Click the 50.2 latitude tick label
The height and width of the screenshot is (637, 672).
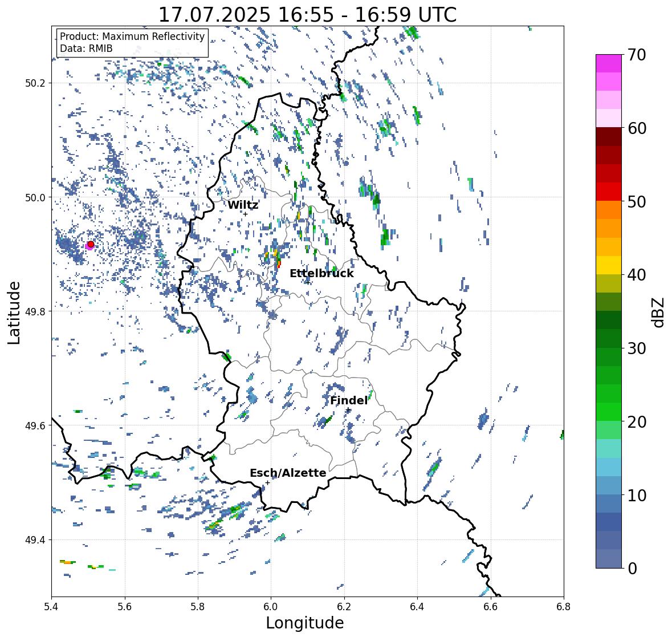[35, 83]
